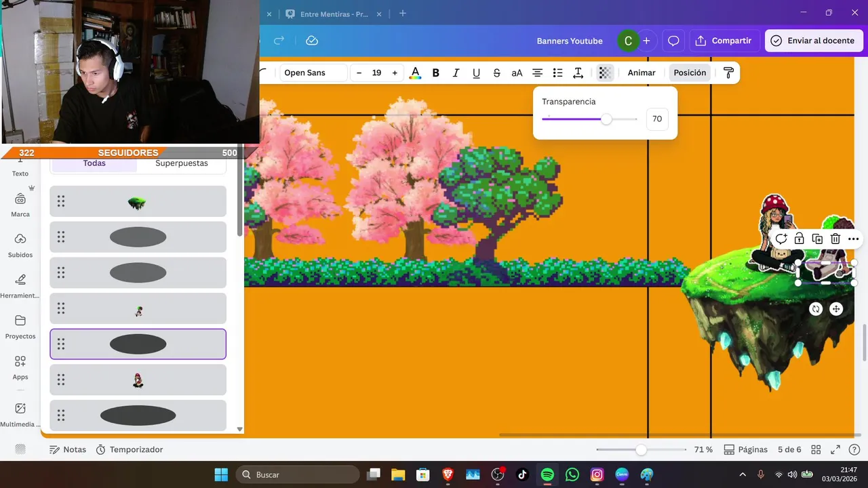This screenshot has height=488, width=868.
Task: Click the Banners Youtube design title
Action: (x=570, y=41)
